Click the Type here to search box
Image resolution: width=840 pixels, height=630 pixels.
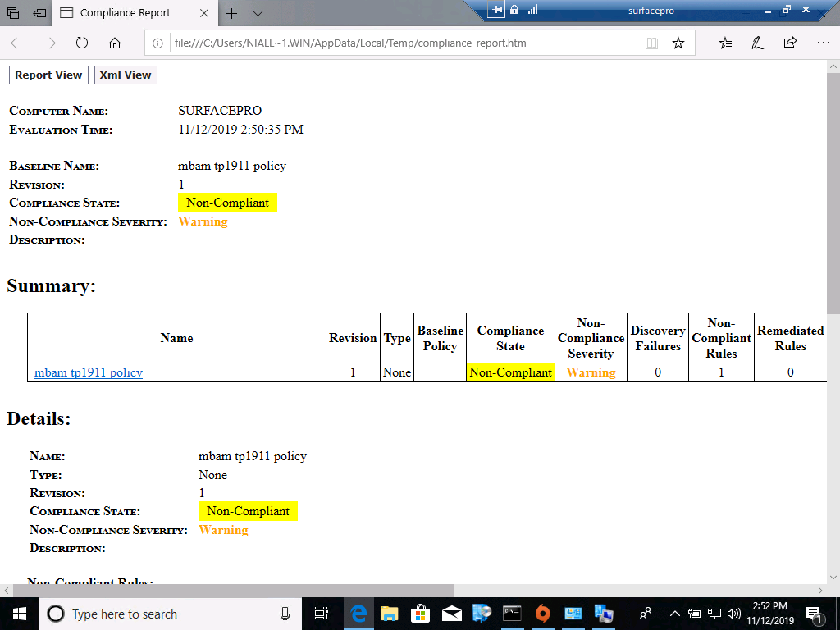coord(171,614)
